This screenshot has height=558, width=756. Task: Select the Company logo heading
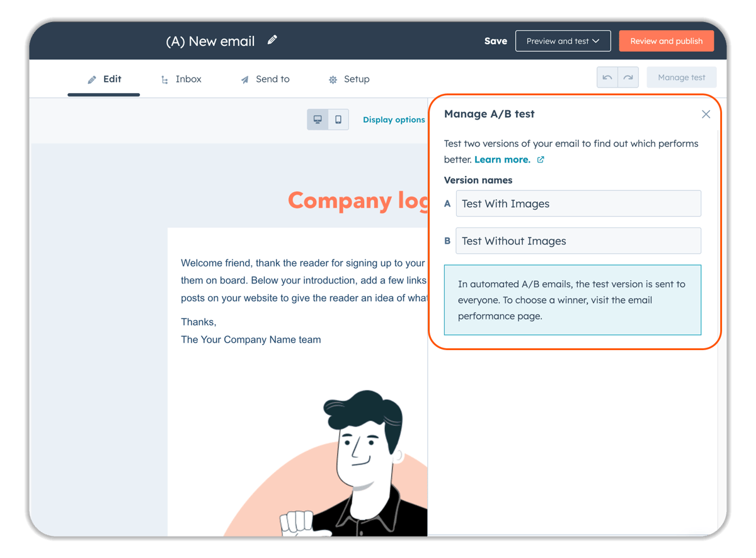(358, 200)
